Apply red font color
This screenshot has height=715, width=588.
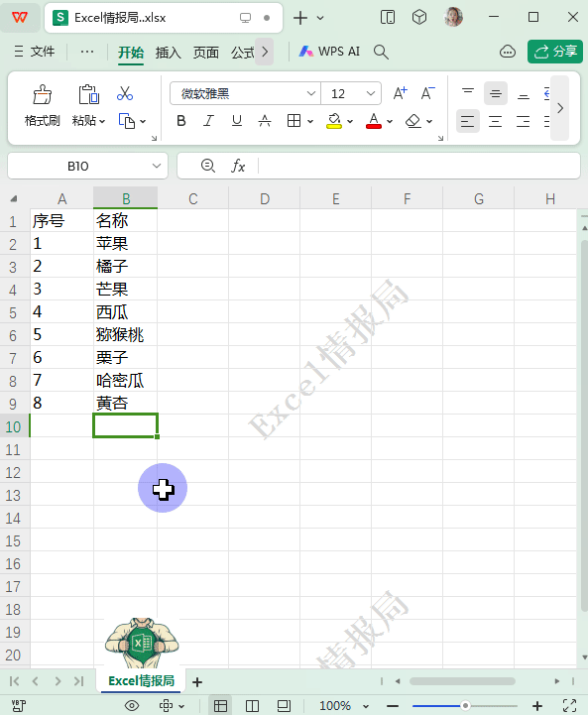point(374,121)
